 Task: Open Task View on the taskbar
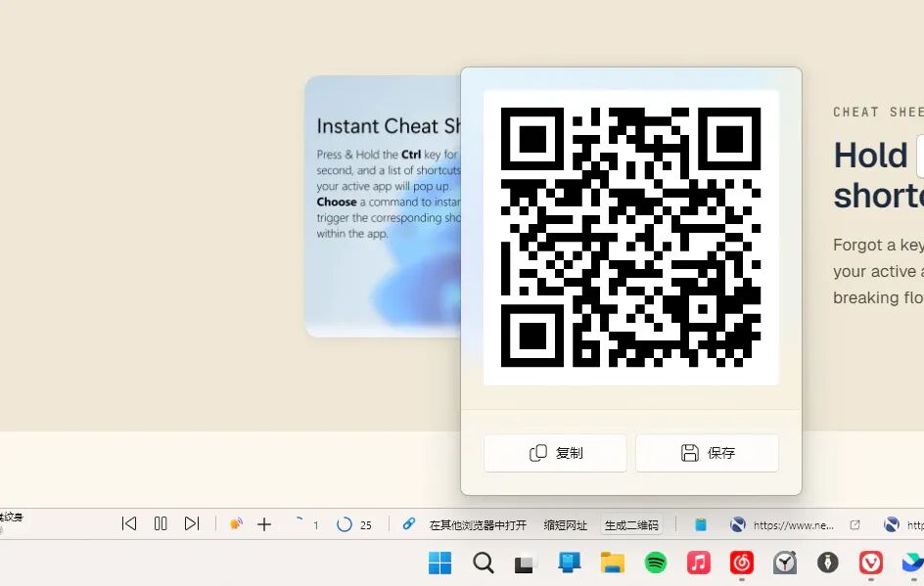pyautogui.click(x=526, y=563)
